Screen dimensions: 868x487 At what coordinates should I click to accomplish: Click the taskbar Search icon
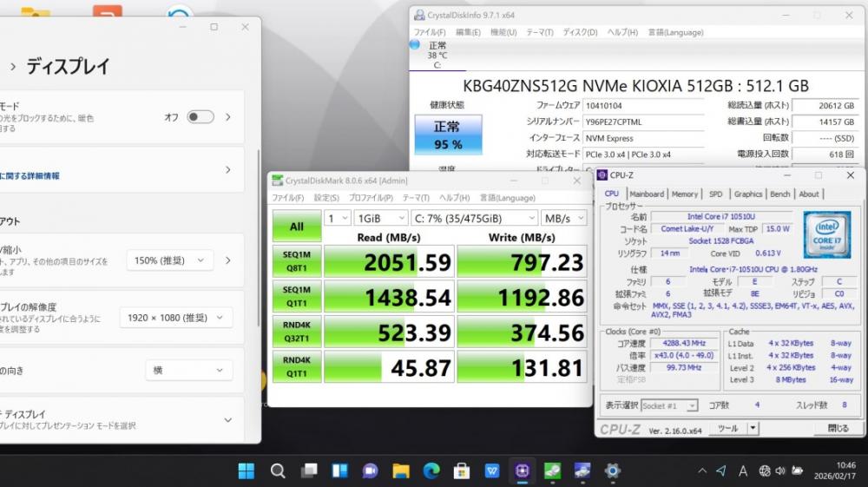278,471
